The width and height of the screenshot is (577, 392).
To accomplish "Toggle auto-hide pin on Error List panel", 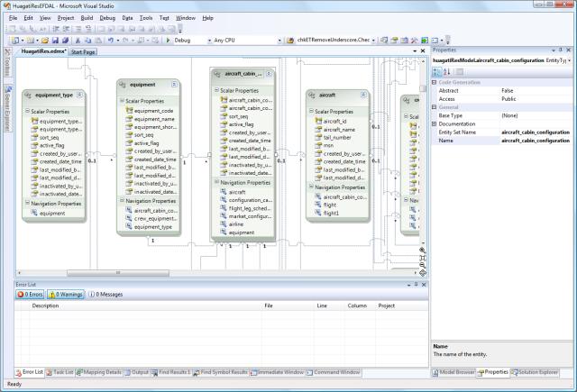I will [417, 284].
